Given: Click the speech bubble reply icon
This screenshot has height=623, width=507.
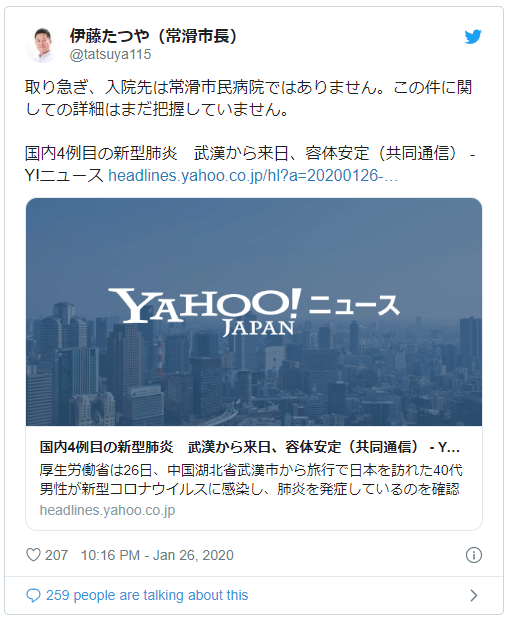Looking at the screenshot, I should [x=33, y=595].
